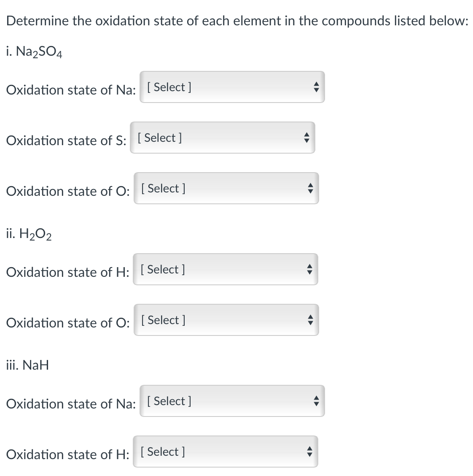Open the H oxidation state dropdown for H2O2
This screenshot has width=473, height=476.
tap(226, 269)
